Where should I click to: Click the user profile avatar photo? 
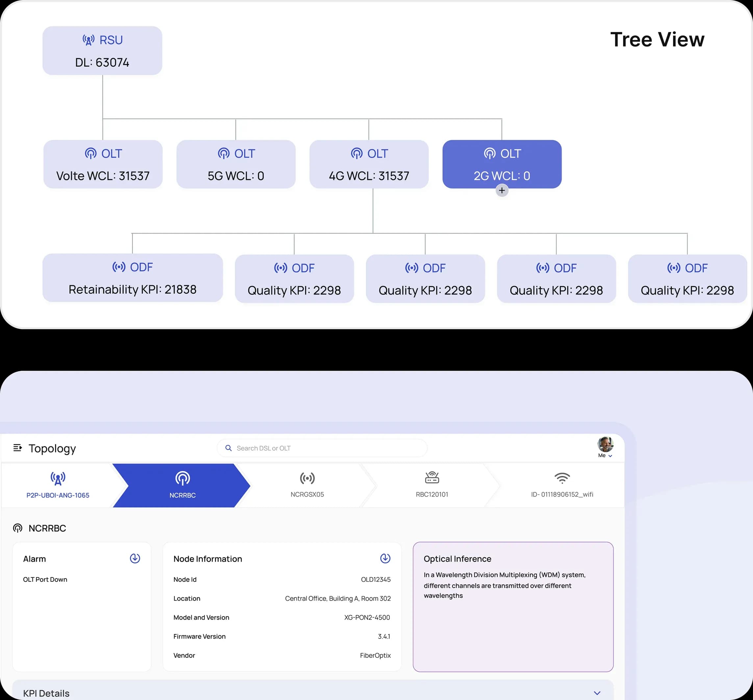pos(605,444)
